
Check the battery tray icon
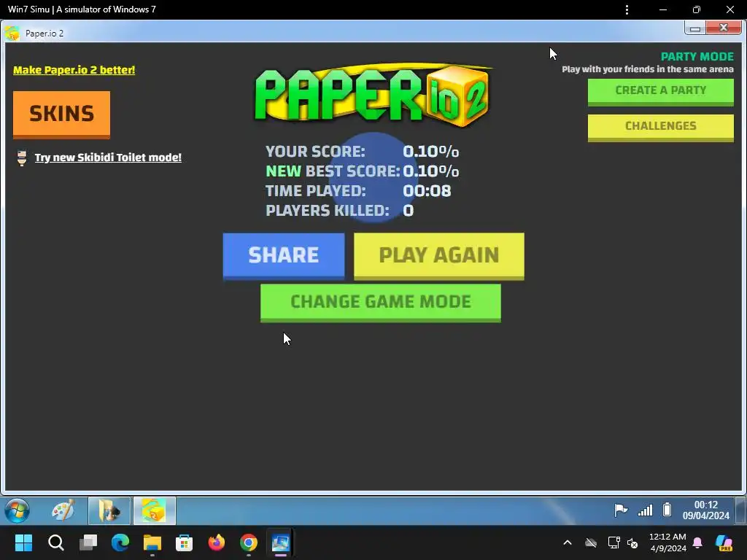click(667, 510)
